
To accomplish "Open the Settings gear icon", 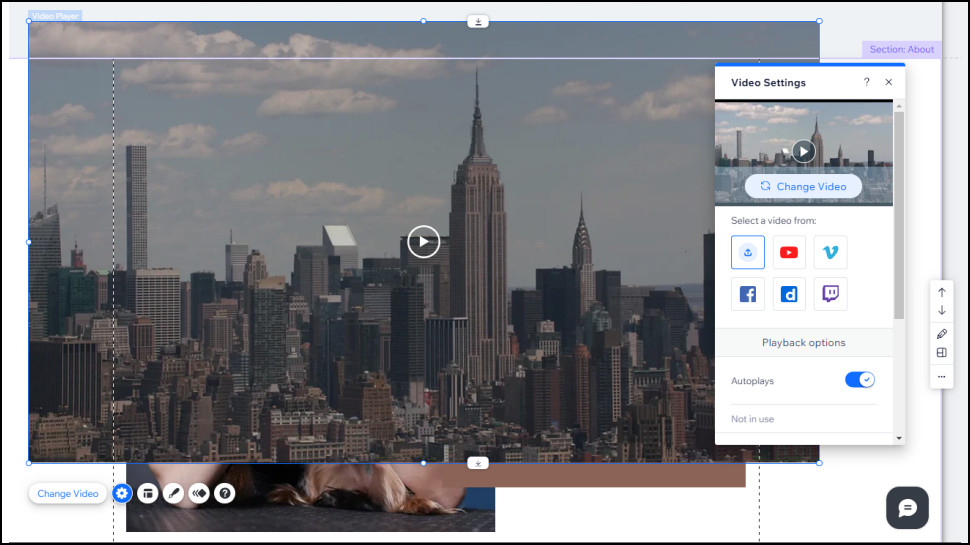I will [122, 493].
